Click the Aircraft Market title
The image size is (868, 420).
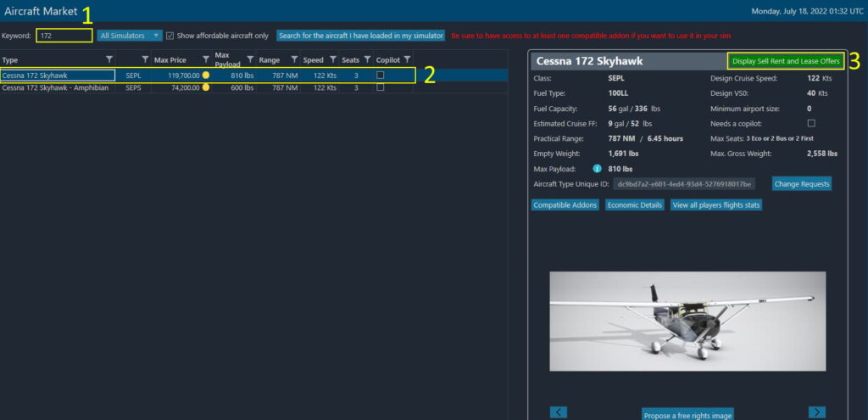[41, 11]
